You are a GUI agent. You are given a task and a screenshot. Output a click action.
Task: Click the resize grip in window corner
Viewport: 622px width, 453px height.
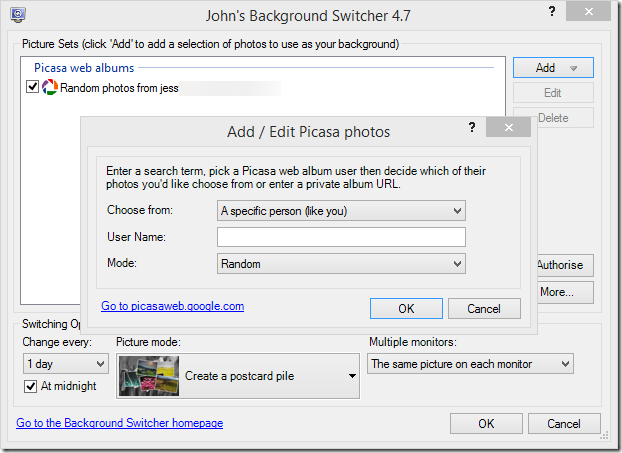click(604, 436)
